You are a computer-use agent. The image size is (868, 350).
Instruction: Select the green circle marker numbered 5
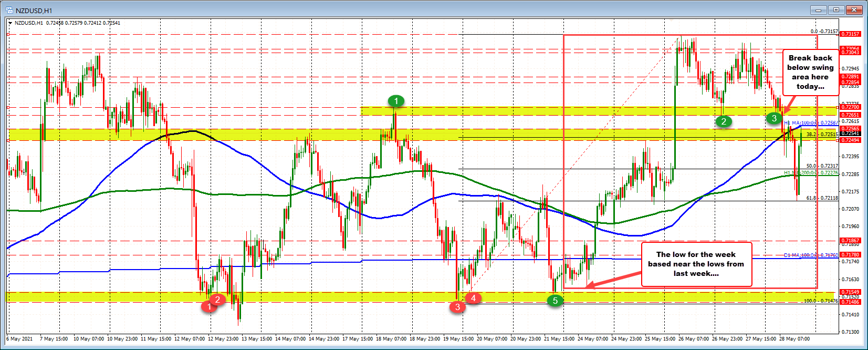555,300
